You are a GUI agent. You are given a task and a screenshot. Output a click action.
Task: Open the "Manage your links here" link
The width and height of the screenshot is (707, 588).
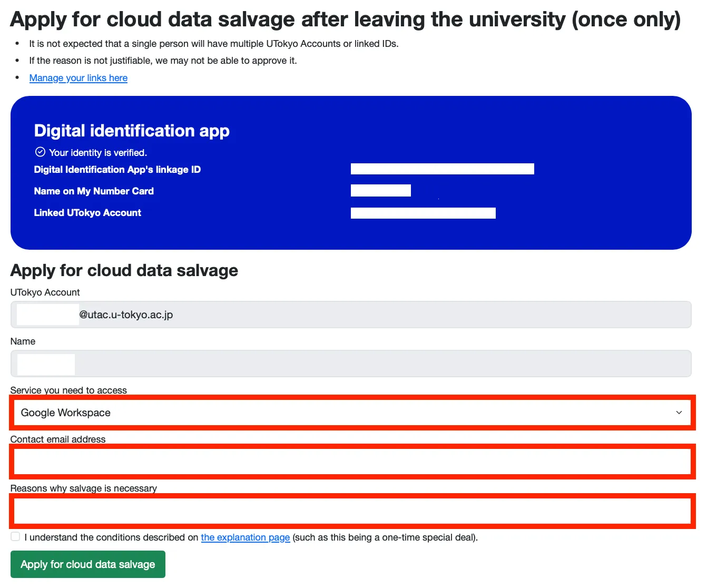[78, 78]
